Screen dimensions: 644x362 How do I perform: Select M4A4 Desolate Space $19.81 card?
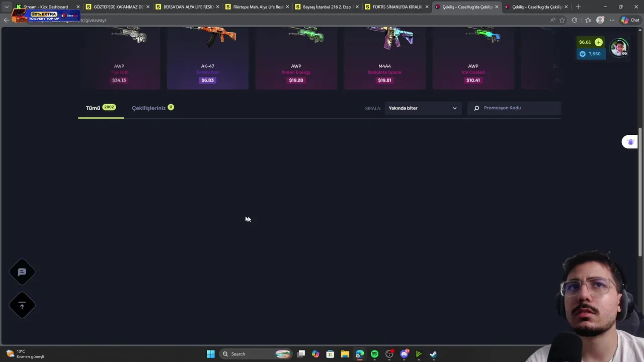[385, 59]
